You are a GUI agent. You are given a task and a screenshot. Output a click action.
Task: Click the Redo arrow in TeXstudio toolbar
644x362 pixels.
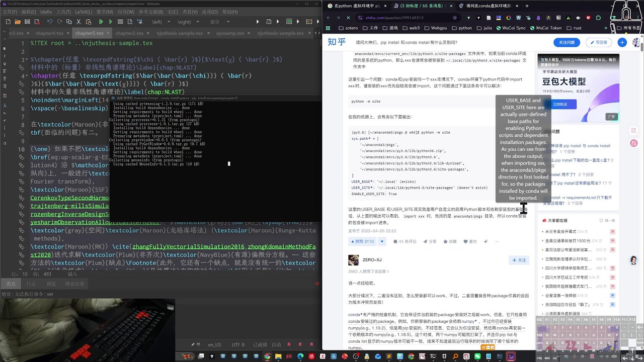pyautogui.click(x=59, y=22)
